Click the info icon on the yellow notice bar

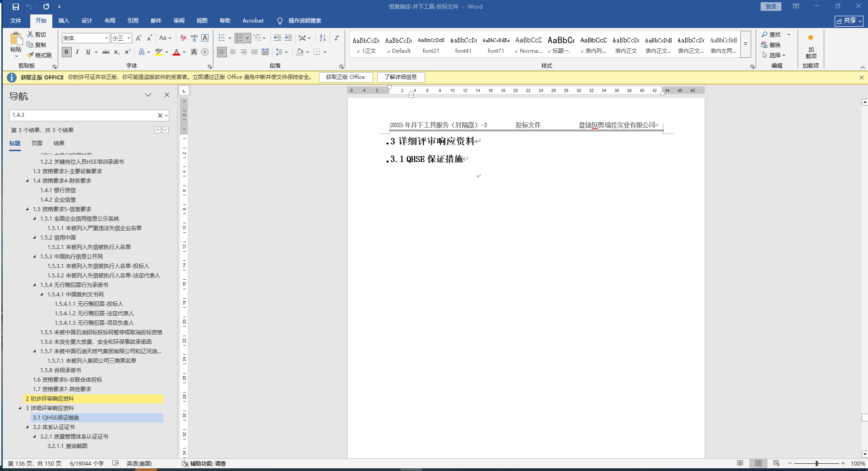[12, 78]
